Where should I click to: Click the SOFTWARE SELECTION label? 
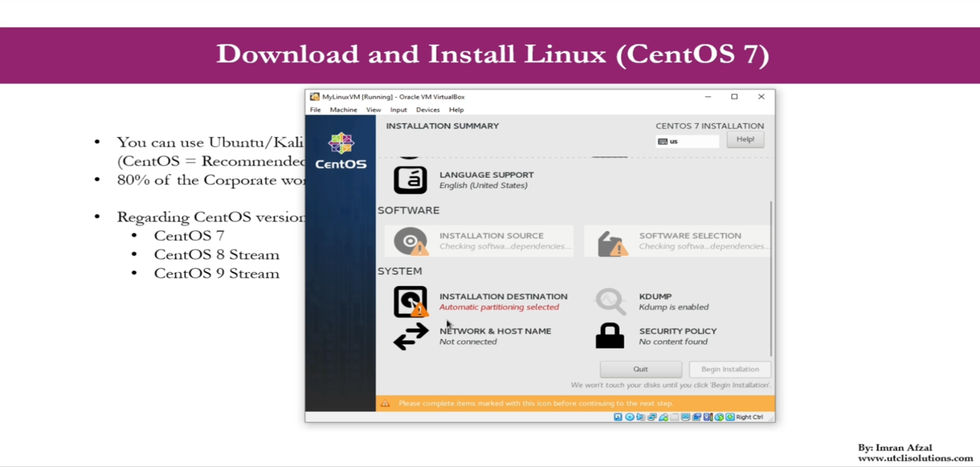tap(690, 236)
